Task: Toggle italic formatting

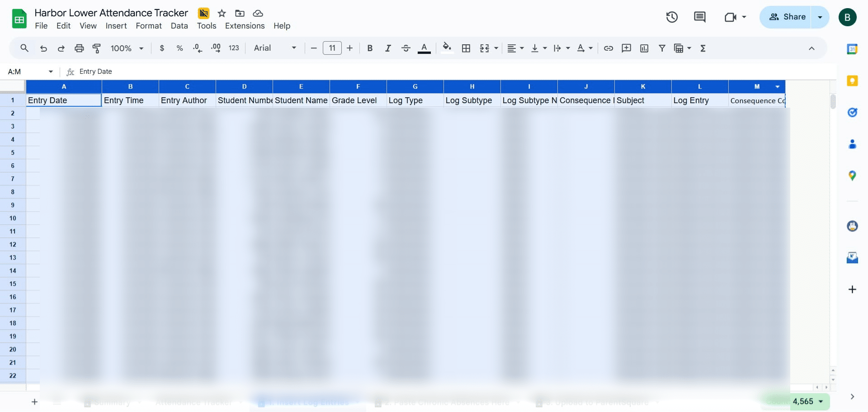Action: 388,48
